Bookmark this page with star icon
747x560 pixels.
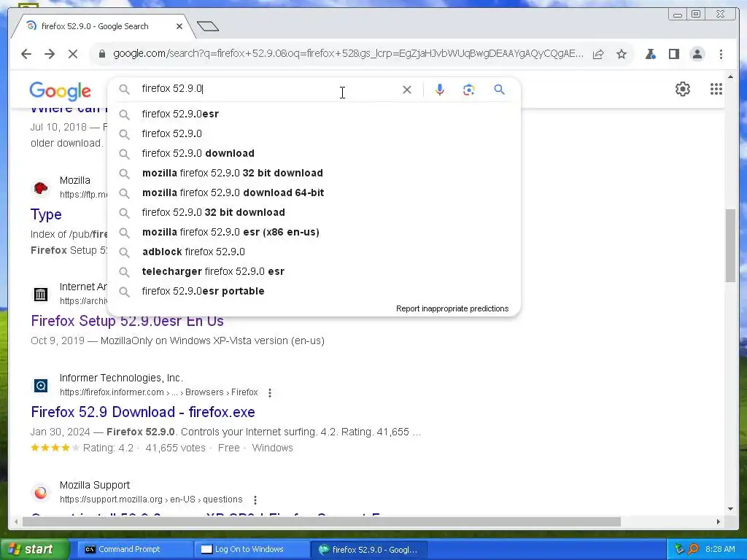[622, 54]
